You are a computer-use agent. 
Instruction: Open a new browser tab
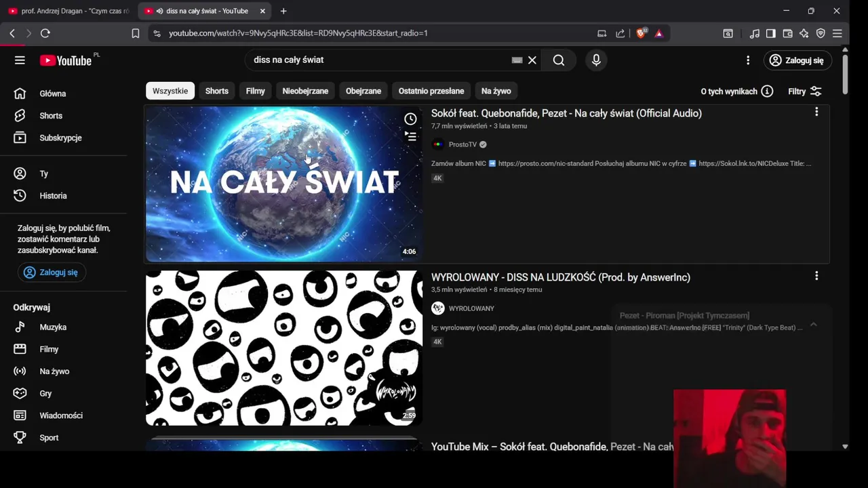(283, 11)
